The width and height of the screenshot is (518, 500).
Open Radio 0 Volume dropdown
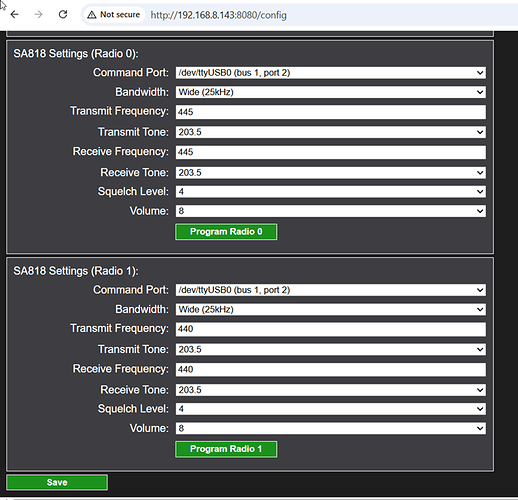coord(331,211)
